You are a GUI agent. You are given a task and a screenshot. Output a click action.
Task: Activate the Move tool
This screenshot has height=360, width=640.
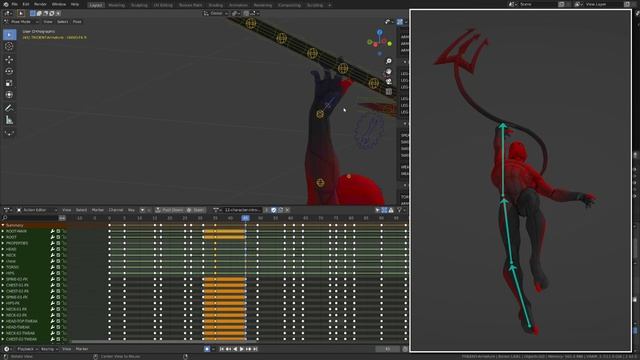click(9, 59)
